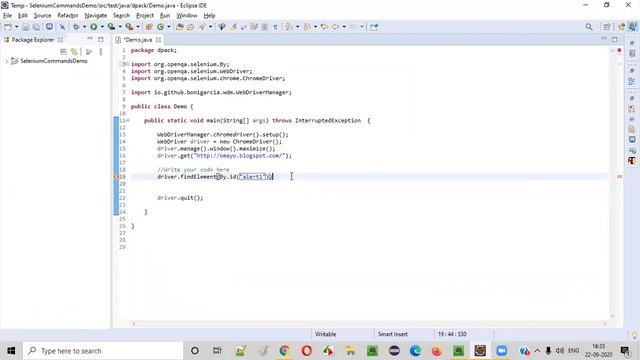
Task: Open the Run configurations dropdown arrow
Action: pos(102,27)
